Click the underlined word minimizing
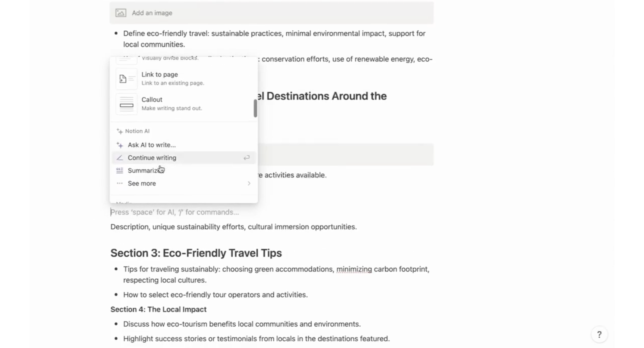The width and height of the screenshot is (644, 348). click(354, 269)
